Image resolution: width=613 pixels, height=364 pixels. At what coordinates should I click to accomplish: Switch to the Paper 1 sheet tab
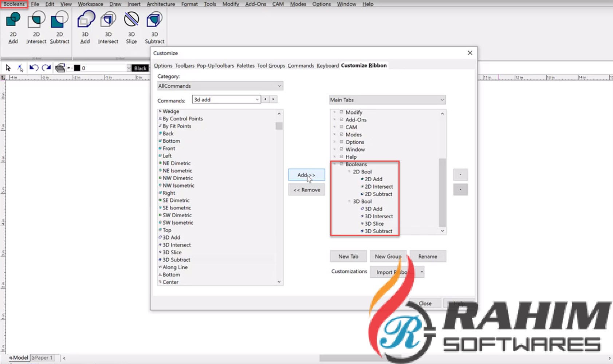click(x=42, y=358)
